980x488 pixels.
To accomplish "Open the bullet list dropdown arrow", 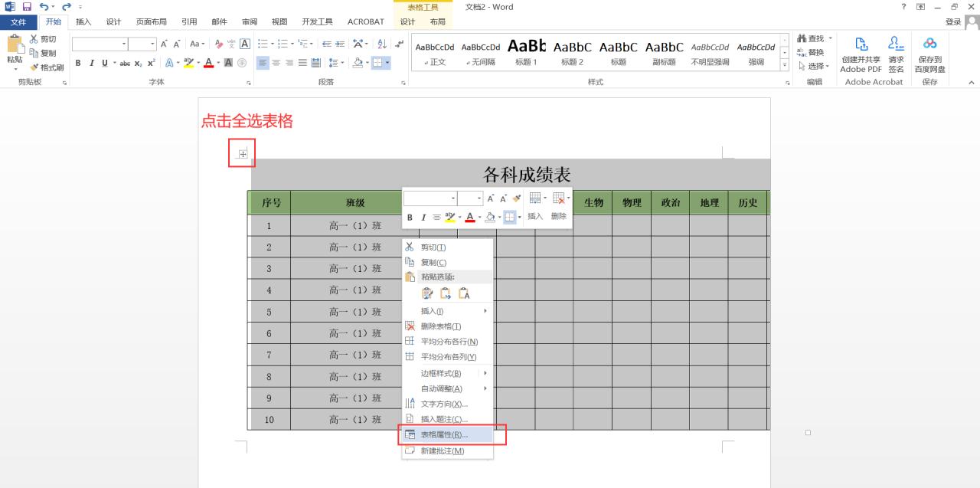I will [272, 44].
